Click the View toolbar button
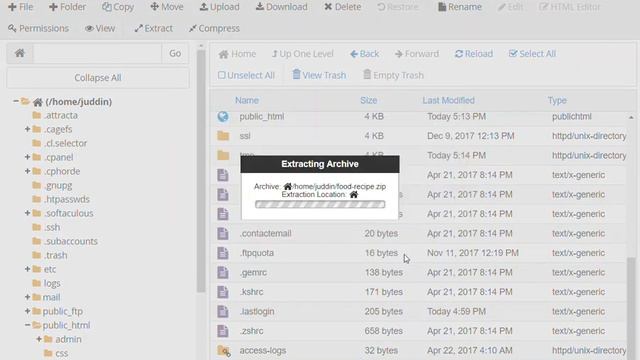The width and height of the screenshot is (640, 360). (x=100, y=28)
